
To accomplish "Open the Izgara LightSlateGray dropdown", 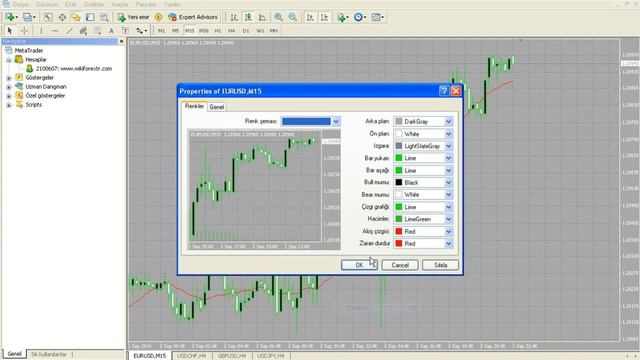I will click(x=448, y=146).
